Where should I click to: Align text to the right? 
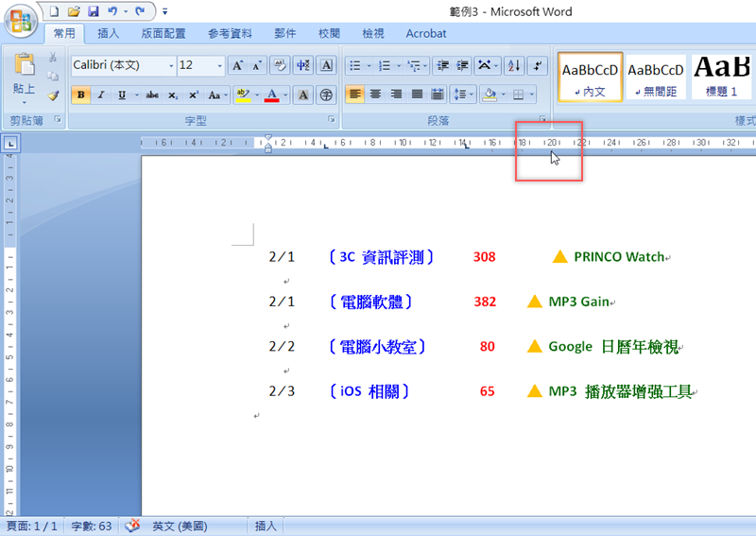396,95
